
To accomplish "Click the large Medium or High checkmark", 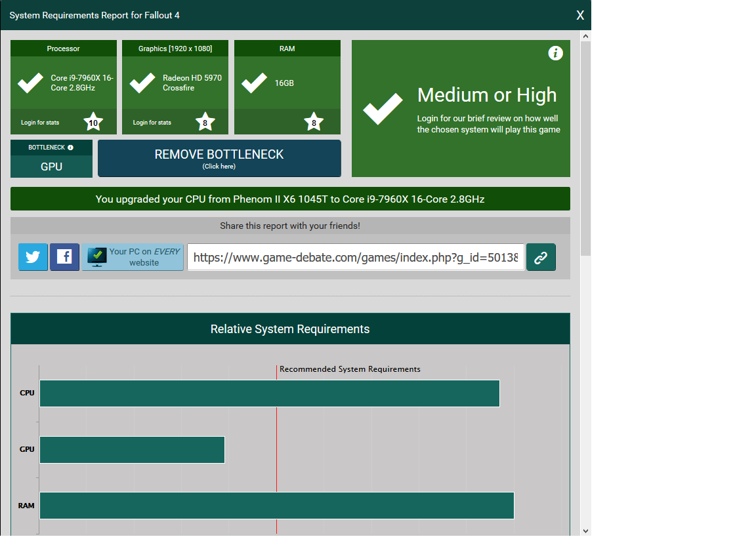I will 383,108.
